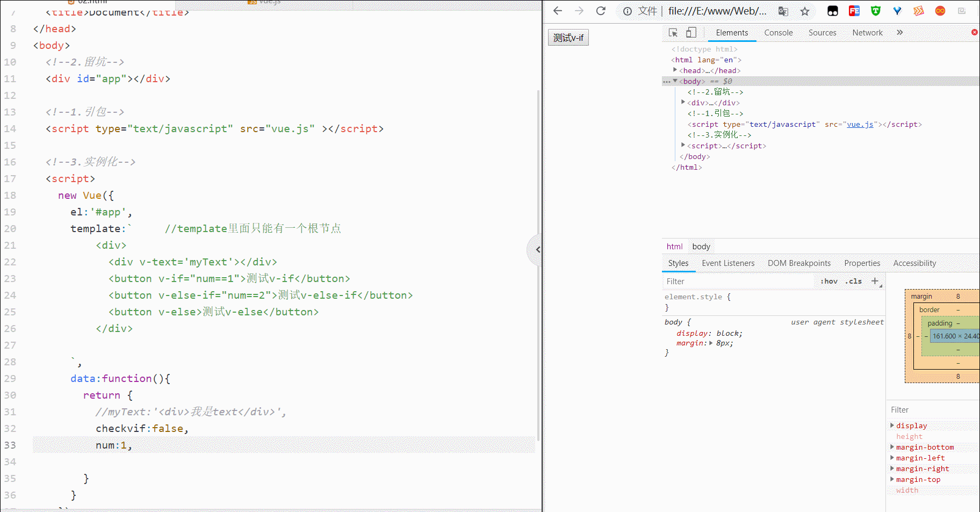The width and height of the screenshot is (980, 512).
Task: Expand the head node in DOM tree
Action: pyautogui.click(x=675, y=70)
